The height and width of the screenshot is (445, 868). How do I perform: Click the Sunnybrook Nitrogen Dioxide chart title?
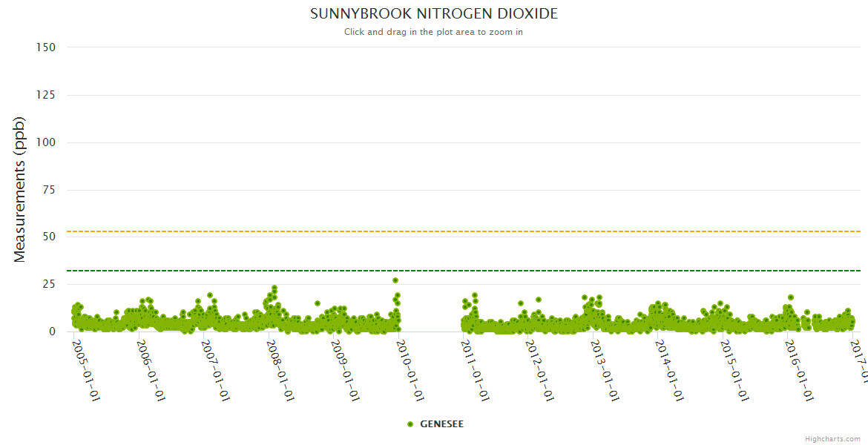tap(433, 14)
